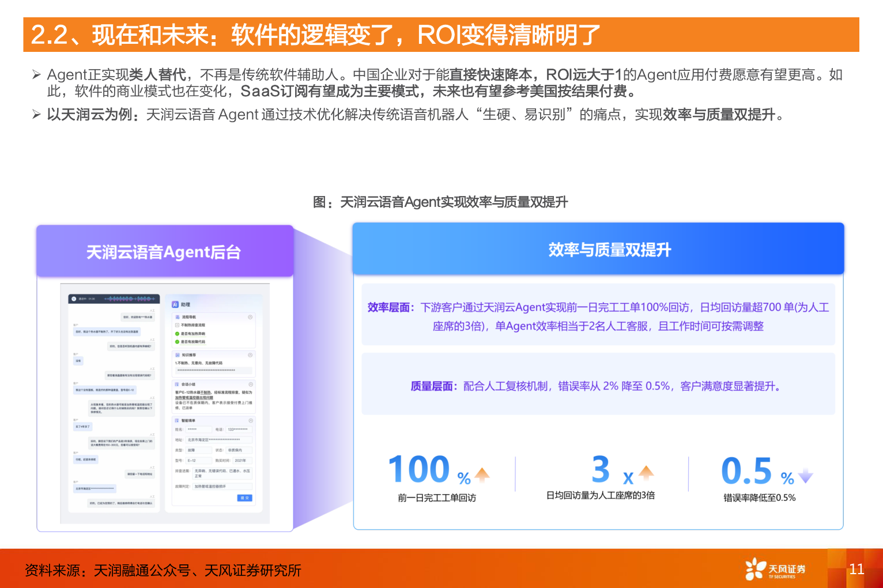This screenshot has width=883, height=588.
Task: Click the 智能填单 form icon
Action: (x=177, y=420)
